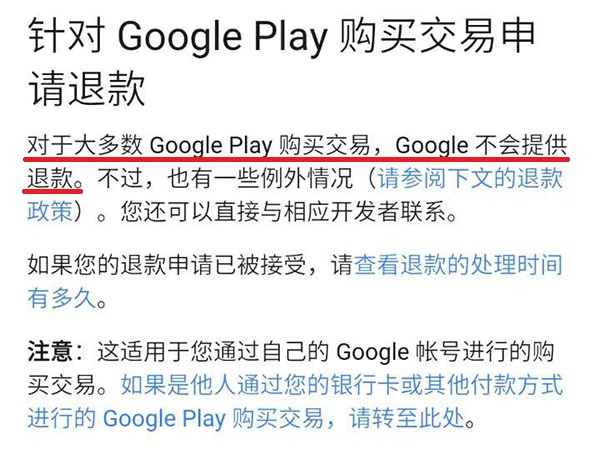Click Google 帐号 in the note paragraph

click(x=398, y=352)
